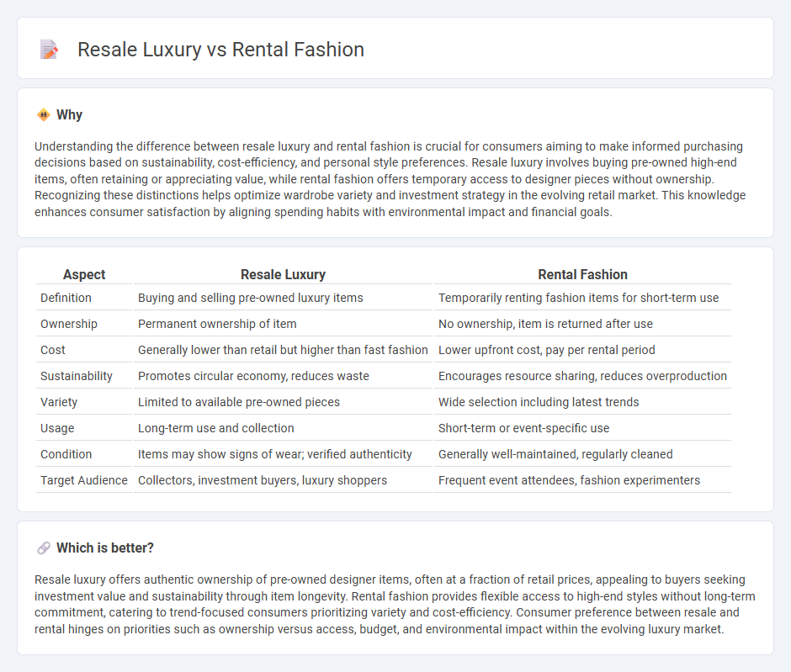Click the document pencil icon beside the title
Image resolution: width=791 pixels, height=672 pixels.
(x=49, y=50)
